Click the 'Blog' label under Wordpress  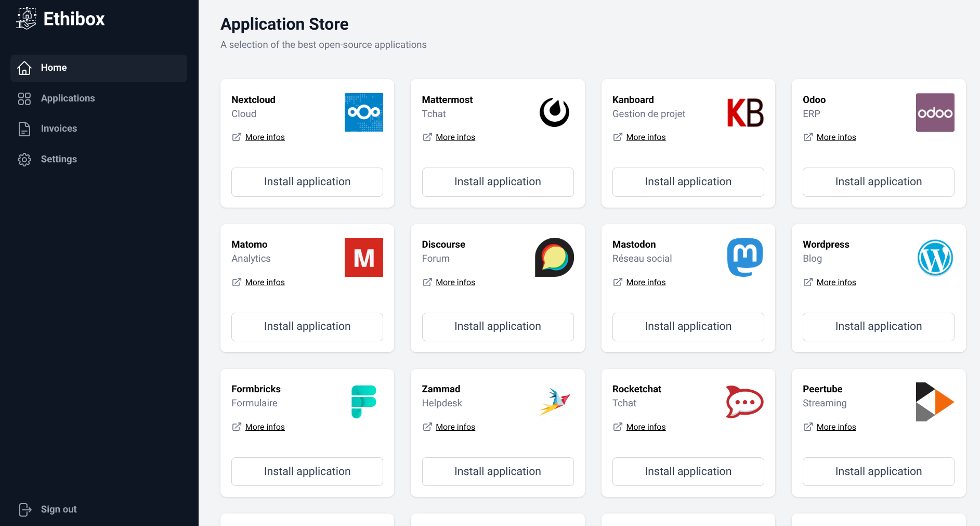coord(812,259)
